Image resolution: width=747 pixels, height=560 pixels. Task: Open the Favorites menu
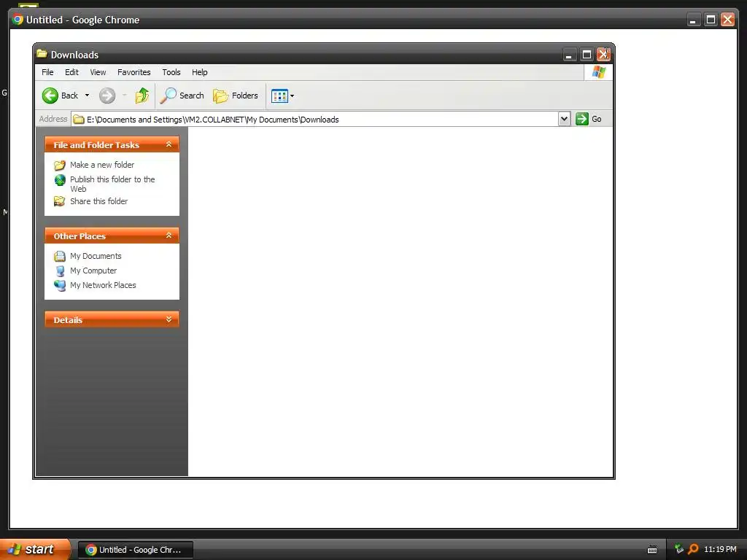(x=134, y=72)
